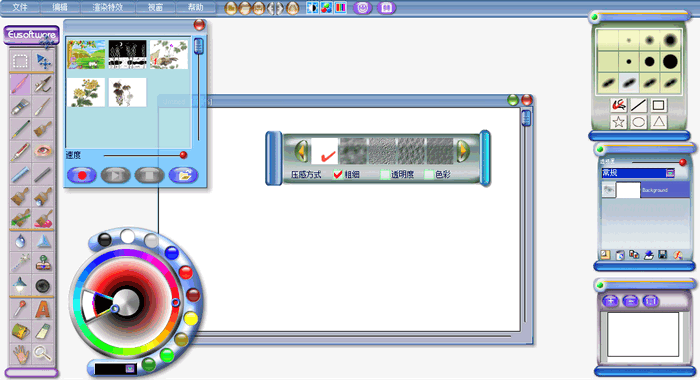Click the purple smiley face button
The image size is (700, 380).
pos(363,8)
